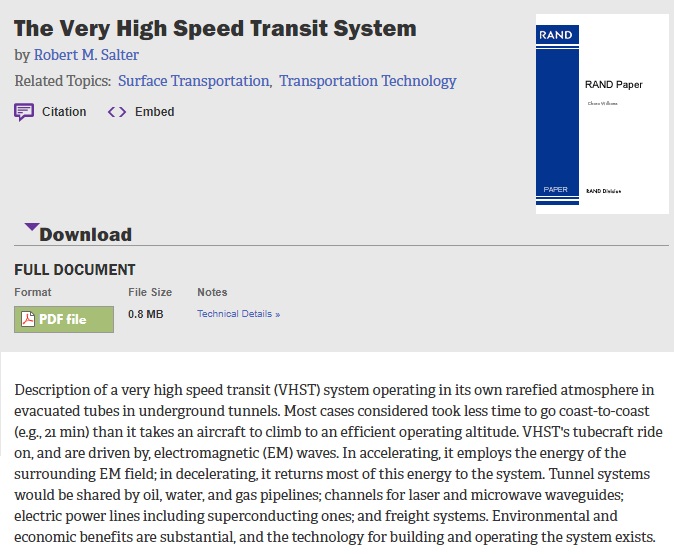The width and height of the screenshot is (674, 554).
Task: Download the PDF file
Action: [x=64, y=319]
